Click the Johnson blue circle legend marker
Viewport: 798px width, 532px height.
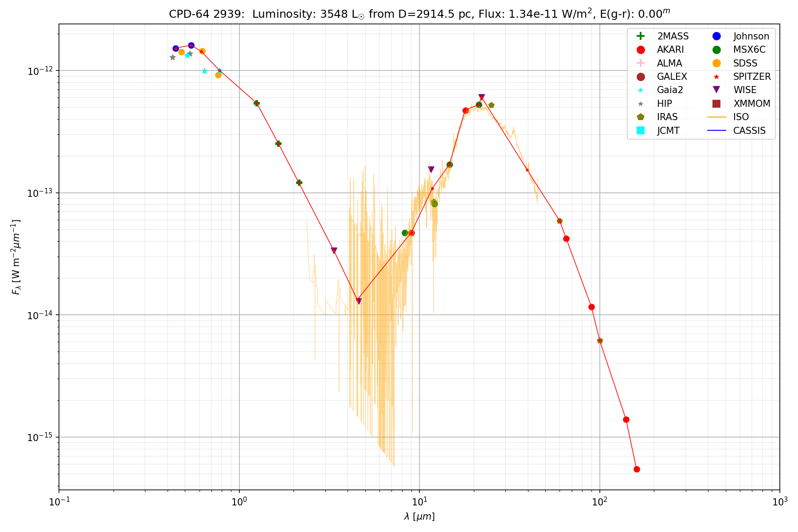pos(716,36)
